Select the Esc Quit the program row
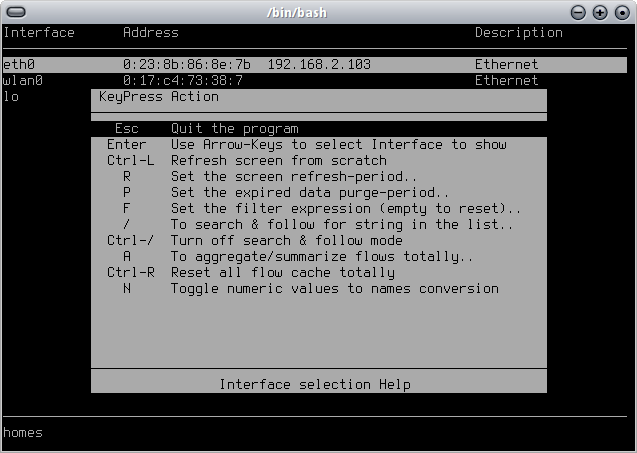637x453 pixels. click(x=319, y=129)
